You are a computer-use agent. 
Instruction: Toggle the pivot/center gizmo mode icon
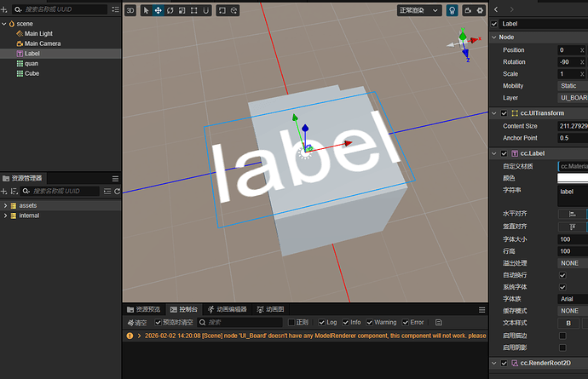click(x=222, y=10)
